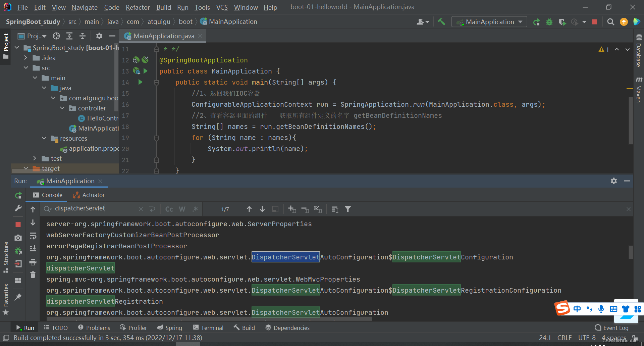Open the Terminal tool window
The width and height of the screenshot is (644, 346).
pyautogui.click(x=208, y=328)
